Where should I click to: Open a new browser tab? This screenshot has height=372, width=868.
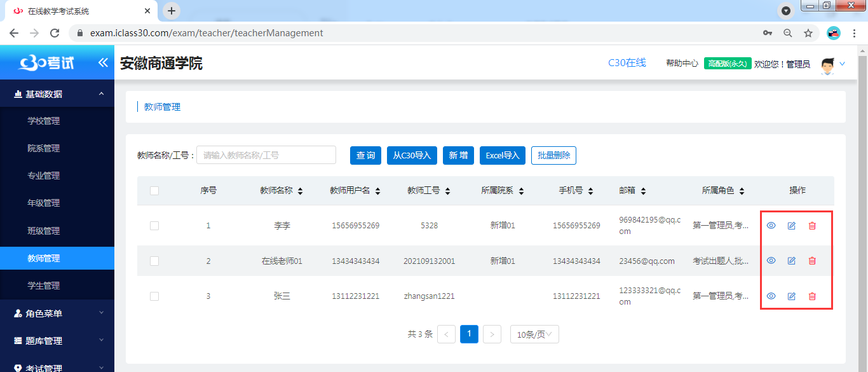(172, 11)
